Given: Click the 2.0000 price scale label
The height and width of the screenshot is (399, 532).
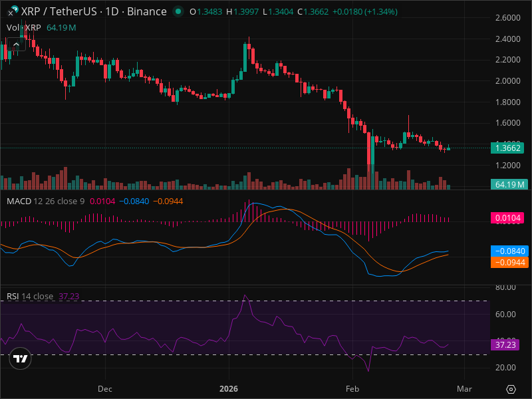Looking at the screenshot, I should point(507,80).
